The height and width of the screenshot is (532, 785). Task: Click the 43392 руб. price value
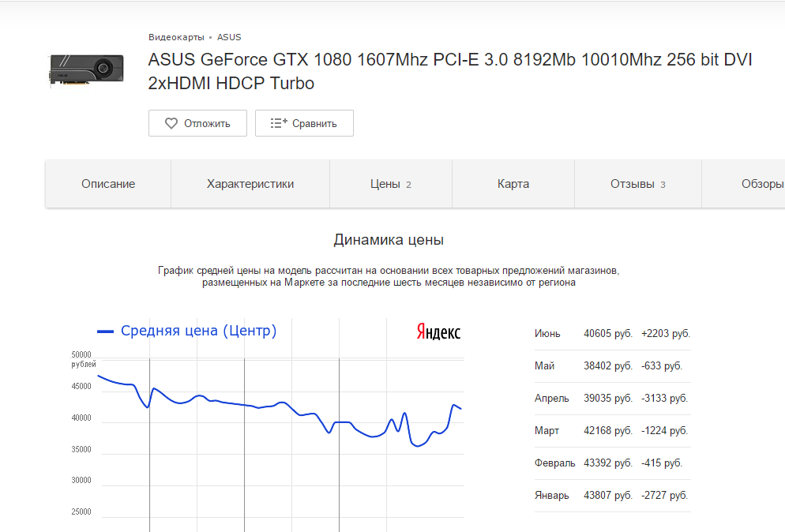pos(608,463)
